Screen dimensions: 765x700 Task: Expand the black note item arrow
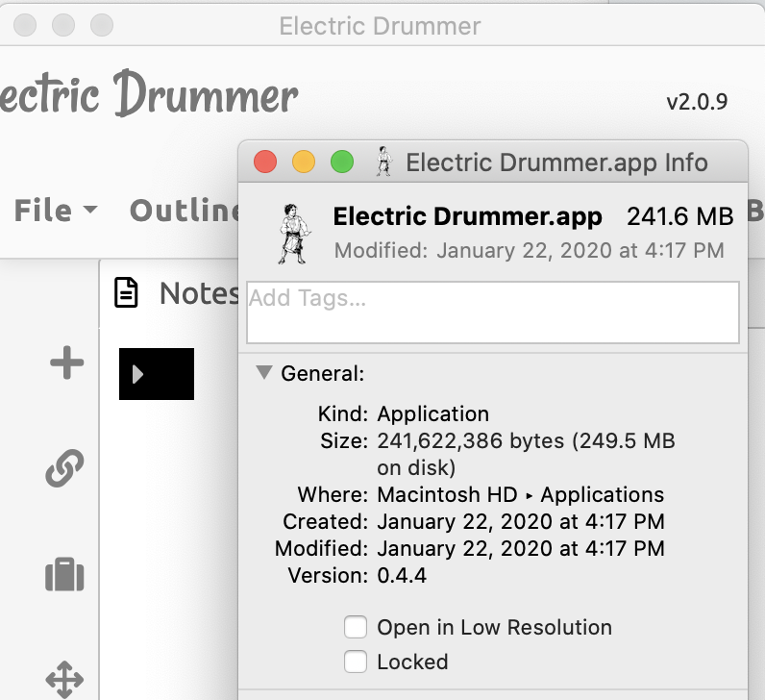pyautogui.click(x=137, y=374)
